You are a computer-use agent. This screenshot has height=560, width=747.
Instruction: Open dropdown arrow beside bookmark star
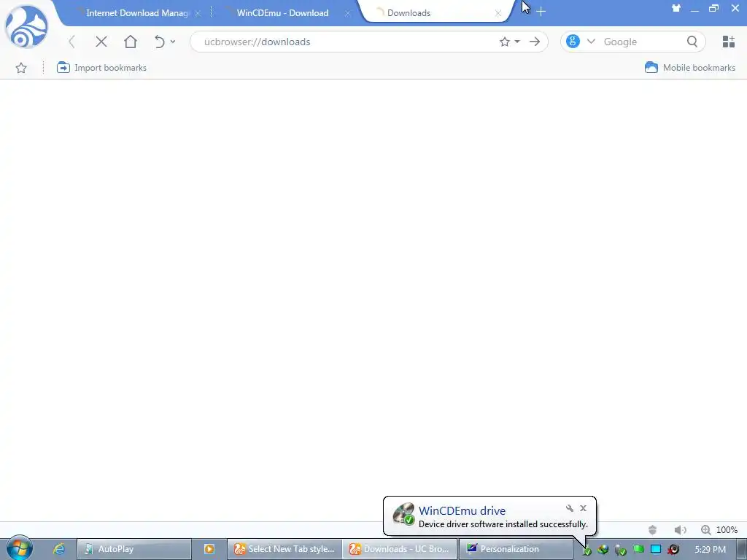517,42
